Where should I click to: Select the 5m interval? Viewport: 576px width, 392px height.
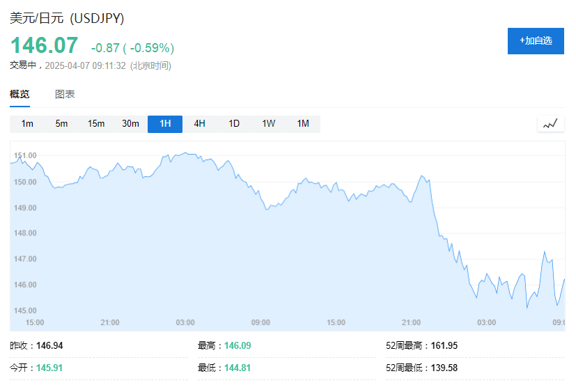coord(61,124)
